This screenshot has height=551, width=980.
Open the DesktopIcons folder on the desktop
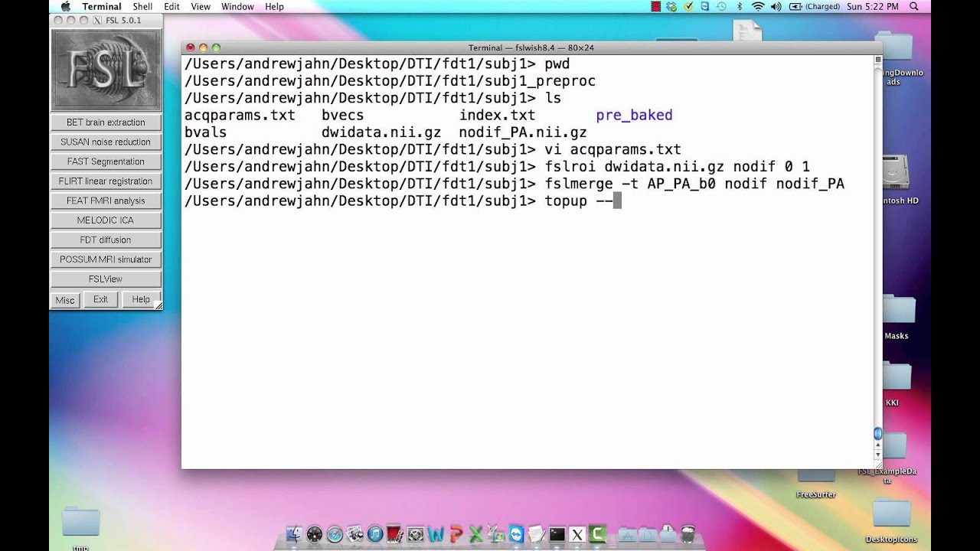[x=892, y=520]
